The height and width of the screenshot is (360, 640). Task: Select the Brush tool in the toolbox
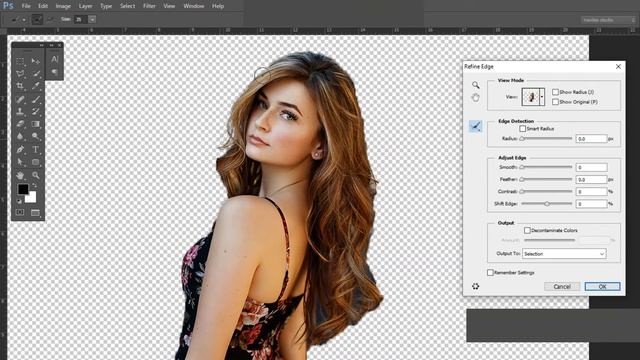pos(36,99)
